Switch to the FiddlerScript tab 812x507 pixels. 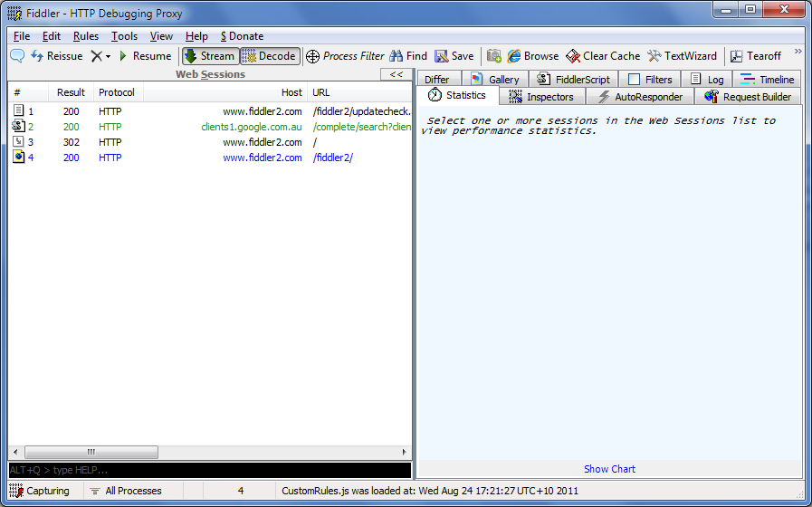(x=573, y=80)
